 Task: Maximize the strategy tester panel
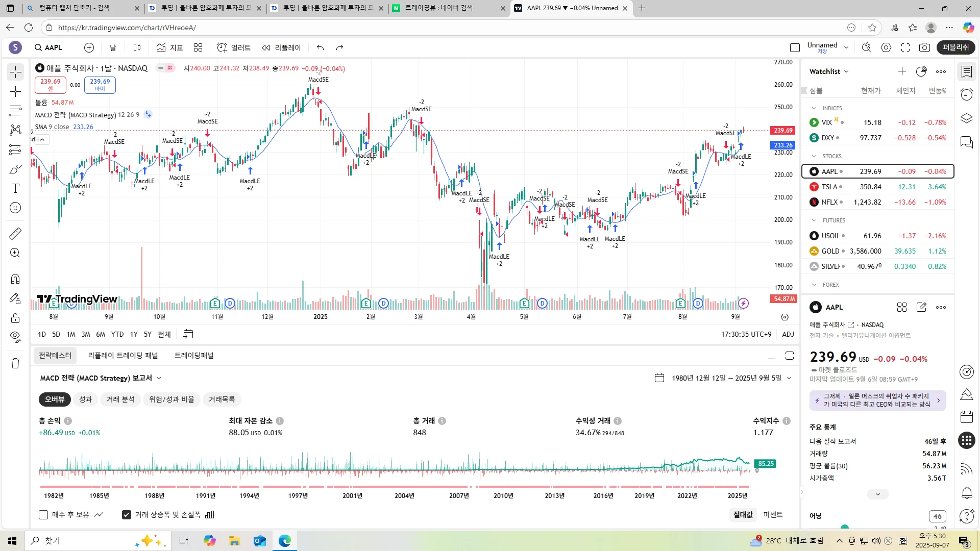(790, 356)
